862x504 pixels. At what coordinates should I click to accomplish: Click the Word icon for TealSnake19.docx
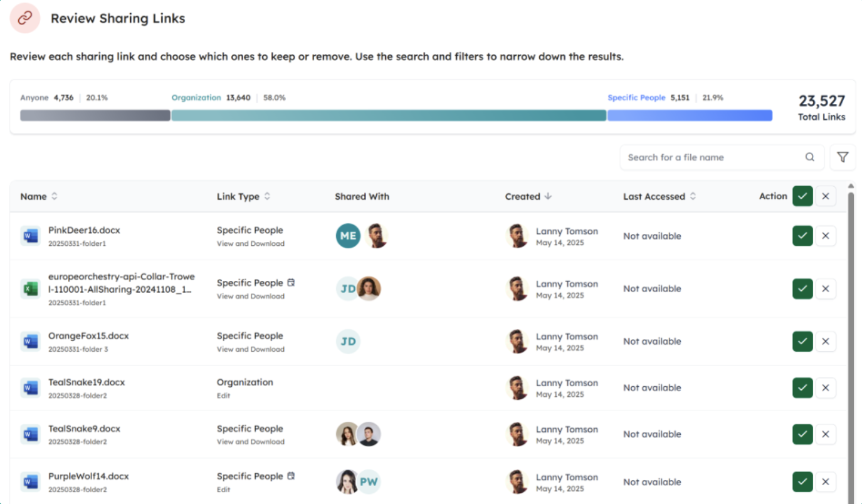(x=30, y=388)
